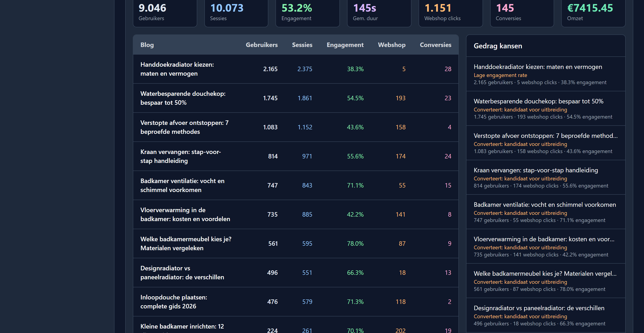
Task: Click conversions value 28
Action: tap(448, 69)
